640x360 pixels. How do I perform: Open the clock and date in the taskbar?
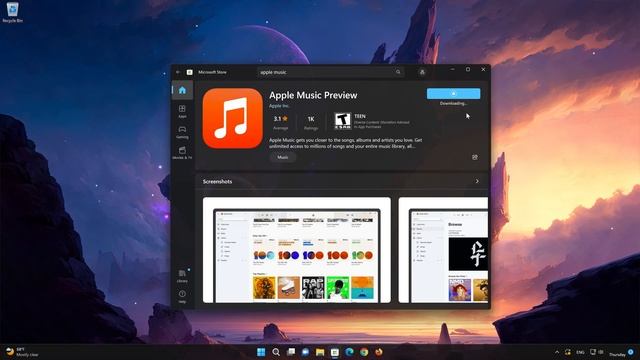tap(617, 353)
